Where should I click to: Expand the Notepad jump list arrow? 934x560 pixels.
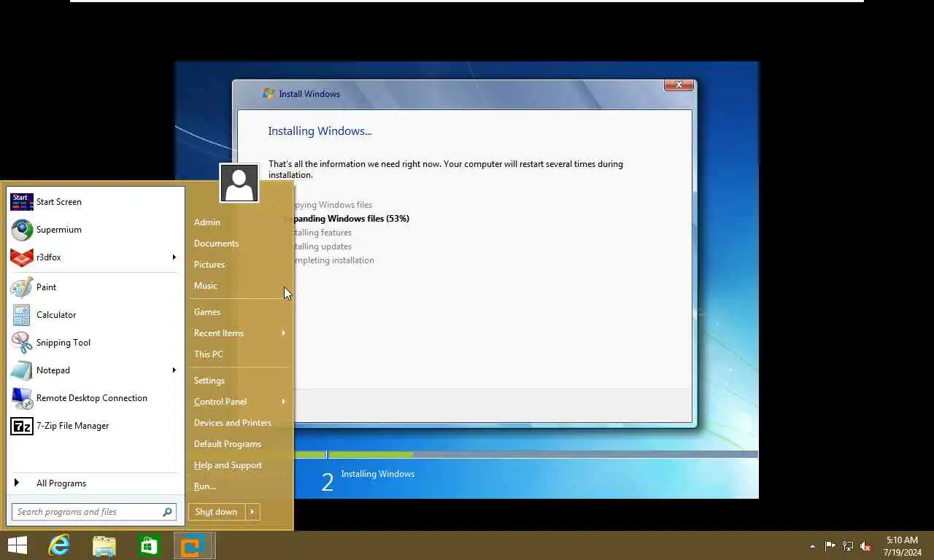pos(174,370)
